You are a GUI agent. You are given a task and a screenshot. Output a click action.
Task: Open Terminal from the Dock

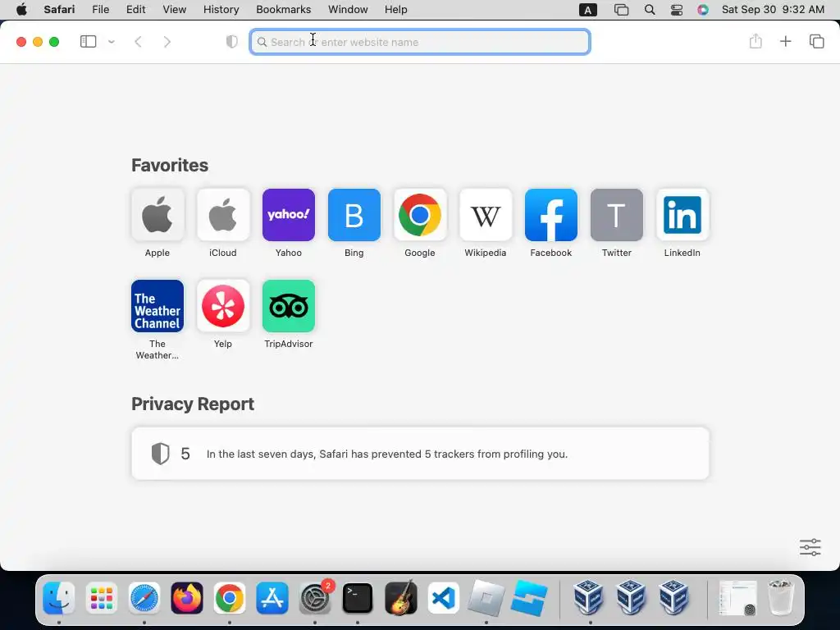point(358,598)
